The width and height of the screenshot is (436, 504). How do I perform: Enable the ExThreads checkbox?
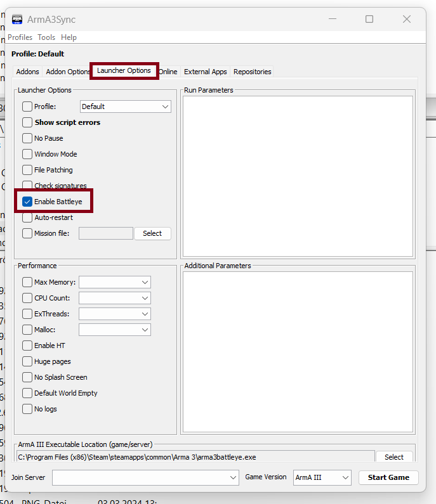pos(27,314)
